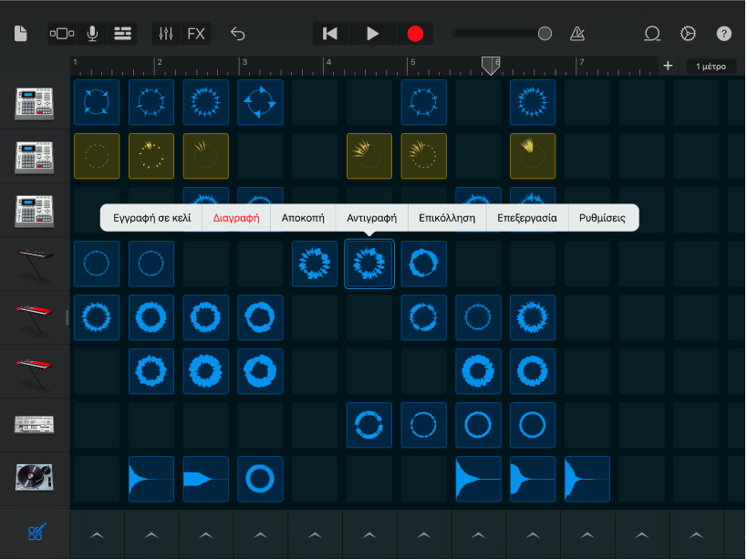The height and width of the screenshot is (560, 747).
Task: Choose Διαγραφή from the cell menu
Action: [236, 218]
